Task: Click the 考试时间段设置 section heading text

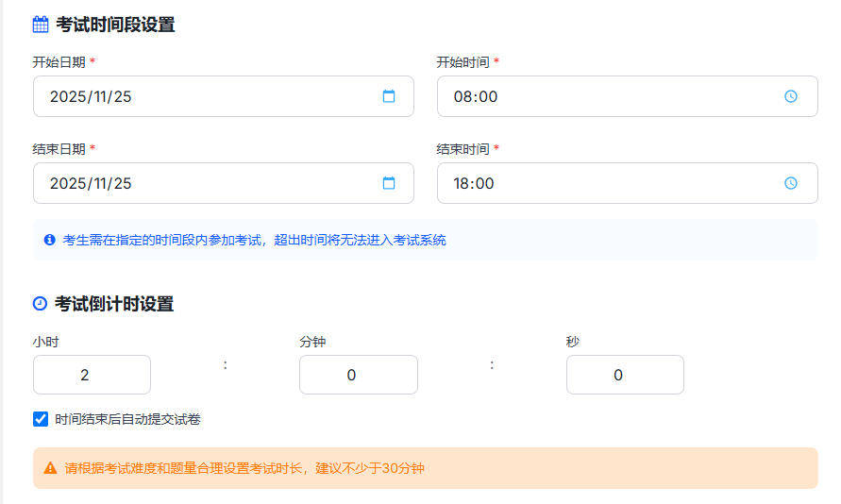Action: [115, 25]
